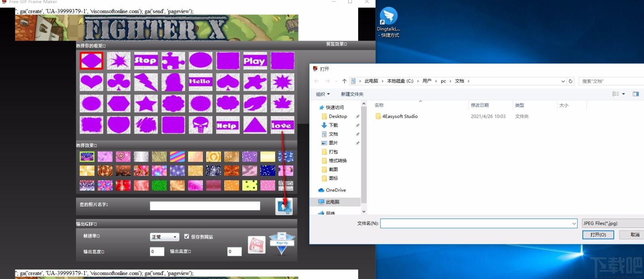Open the 组织 menu in dialog
The width and height of the screenshot is (644, 279).
pyautogui.click(x=322, y=94)
